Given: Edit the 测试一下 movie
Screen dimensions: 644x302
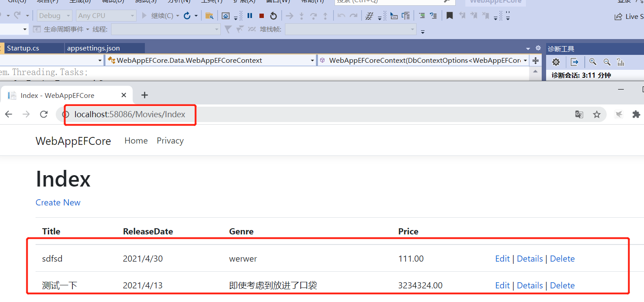Looking at the screenshot, I should click(502, 285).
